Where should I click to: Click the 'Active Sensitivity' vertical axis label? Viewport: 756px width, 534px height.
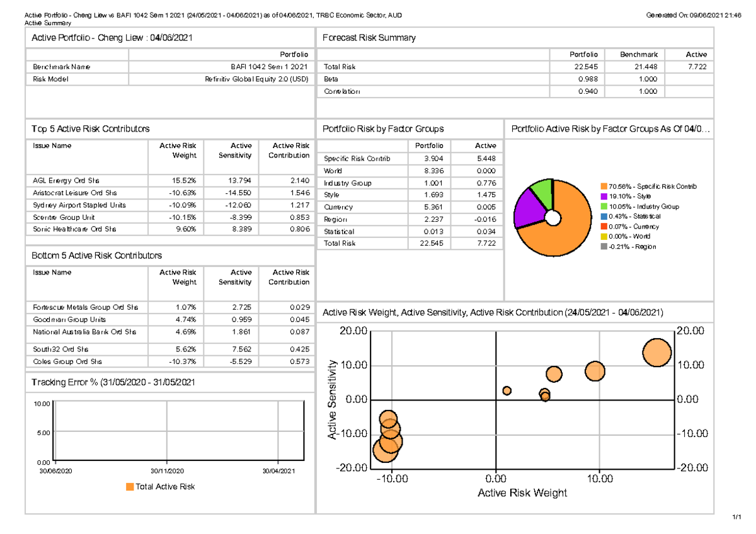tap(331, 399)
